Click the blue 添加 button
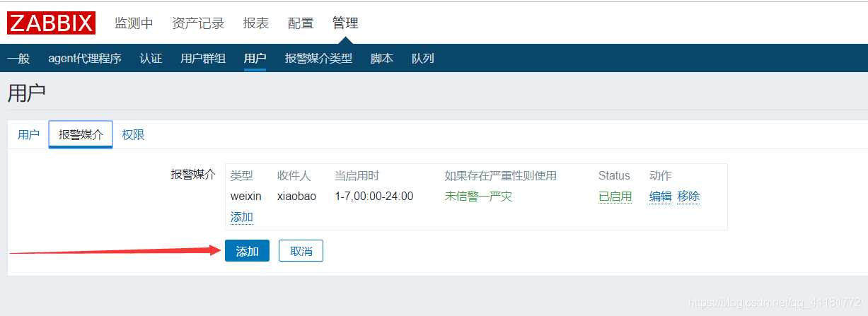The width and height of the screenshot is (868, 316). pyautogui.click(x=247, y=251)
